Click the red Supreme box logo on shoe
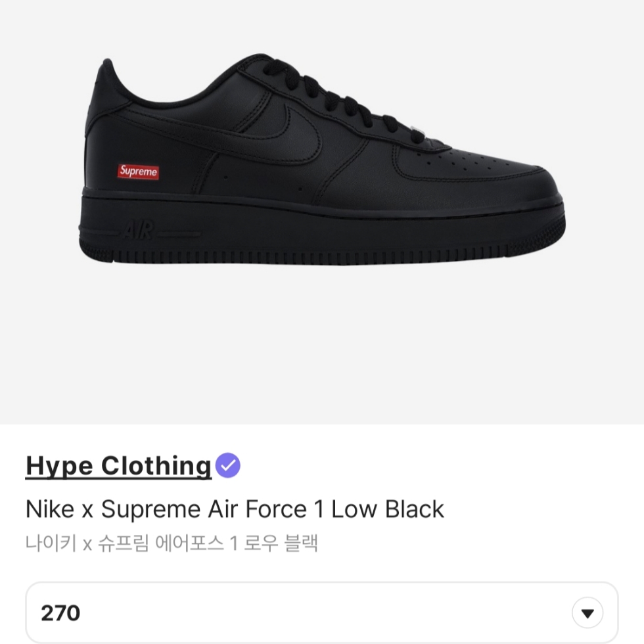Screen dimensions: 644x644 click(x=138, y=172)
